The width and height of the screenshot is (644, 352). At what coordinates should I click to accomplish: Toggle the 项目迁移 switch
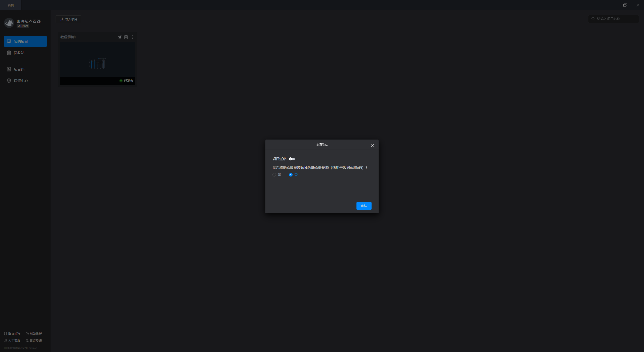click(292, 159)
